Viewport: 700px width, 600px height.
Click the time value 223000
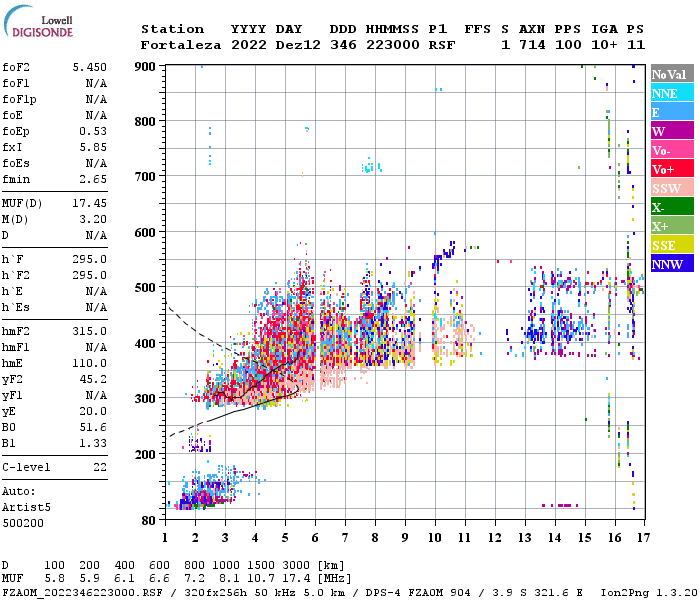coord(393,45)
